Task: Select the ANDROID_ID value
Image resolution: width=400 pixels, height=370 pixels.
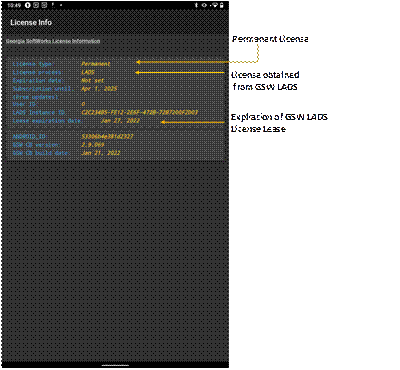Action: click(107, 136)
